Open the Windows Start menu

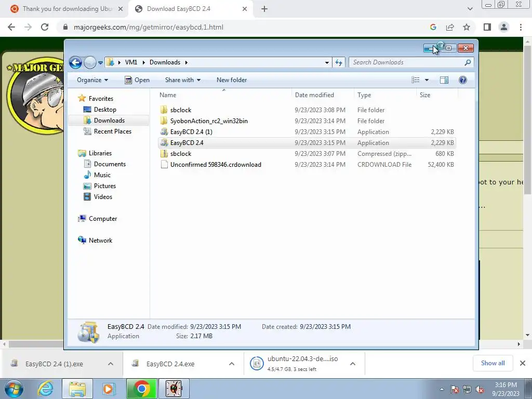[13, 389]
